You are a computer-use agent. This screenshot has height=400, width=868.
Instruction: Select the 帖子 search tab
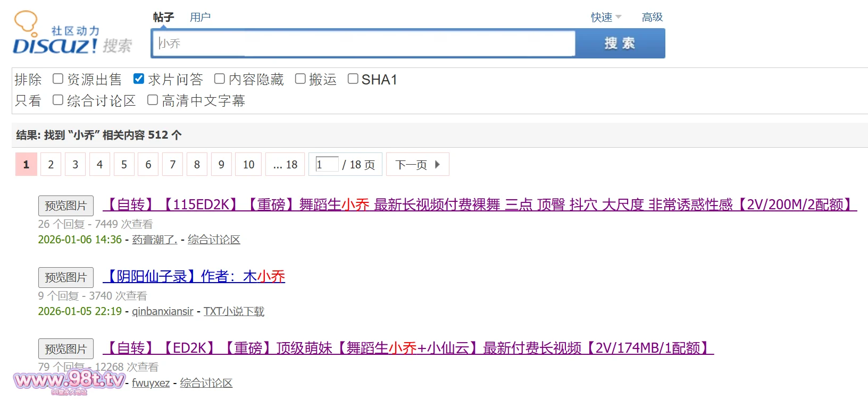click(163, 18)
